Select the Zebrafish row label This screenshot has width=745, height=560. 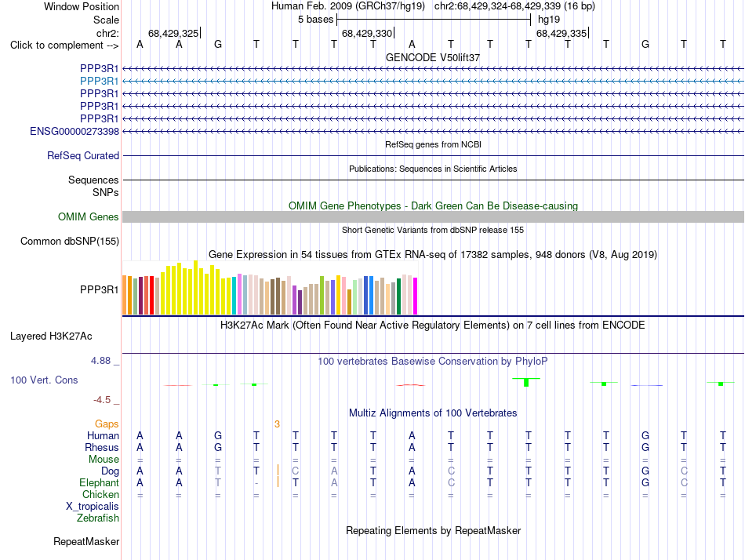click(x=98, y=518)
